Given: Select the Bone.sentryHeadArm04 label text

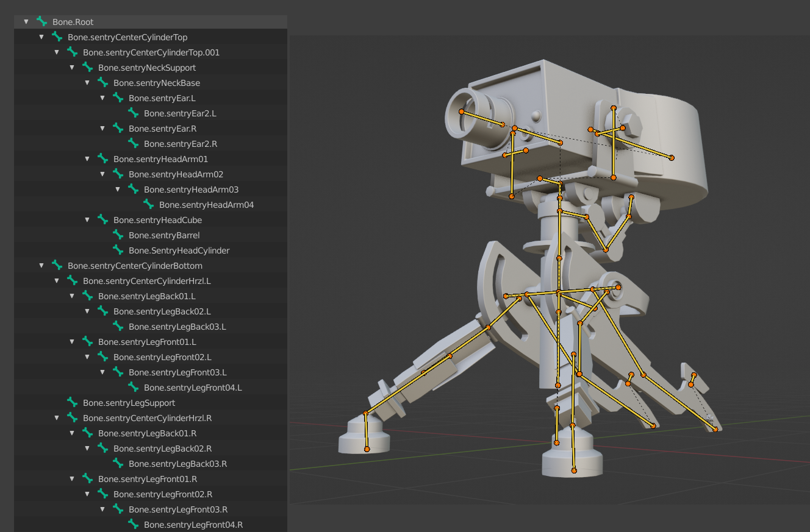Looking at the screenshot, I should click(x=207, y=205).
